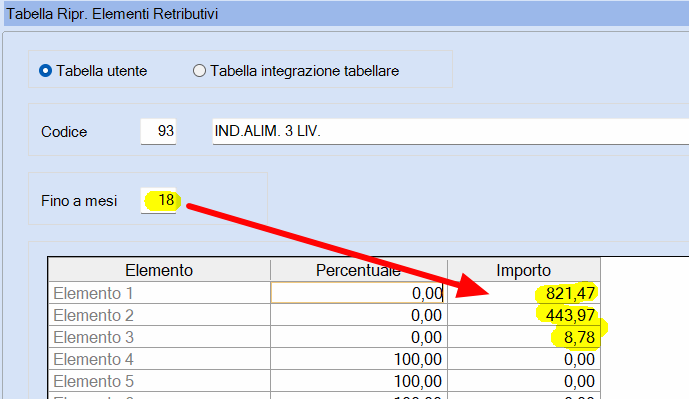Click Percentuale cell of Elemento 1
This screenshot has width=689, height=399.
tap(359, 293)
